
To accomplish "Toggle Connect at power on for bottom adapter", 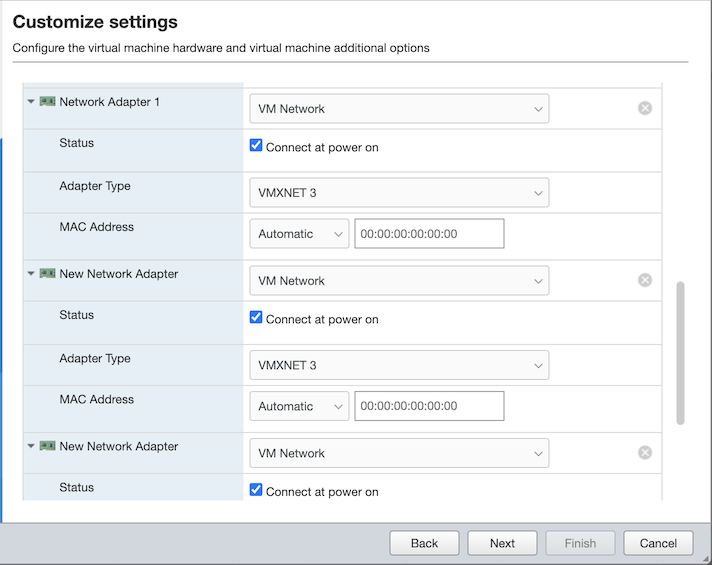I will (256, 490).
